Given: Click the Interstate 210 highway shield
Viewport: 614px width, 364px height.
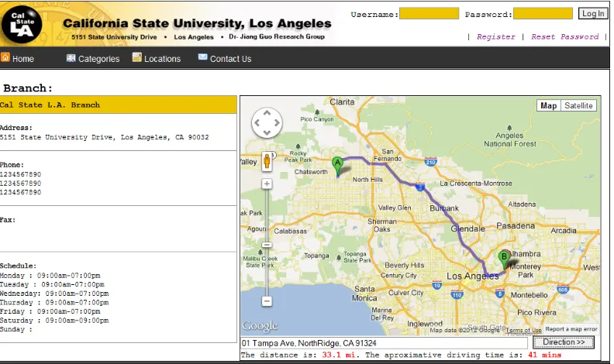Looking at the screenshot, I should tap(431, 162).
